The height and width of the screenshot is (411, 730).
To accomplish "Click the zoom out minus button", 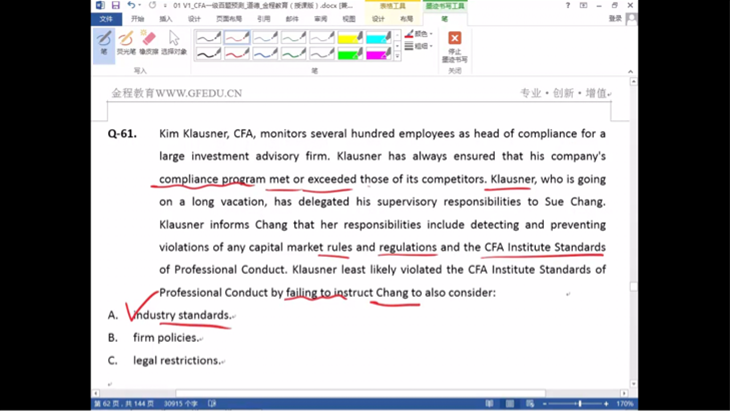I will click(x=545, y=404).
